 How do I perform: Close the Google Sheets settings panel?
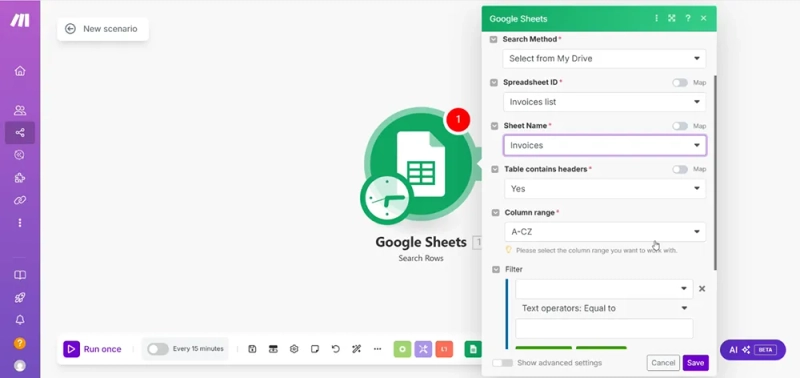[704, 18]
